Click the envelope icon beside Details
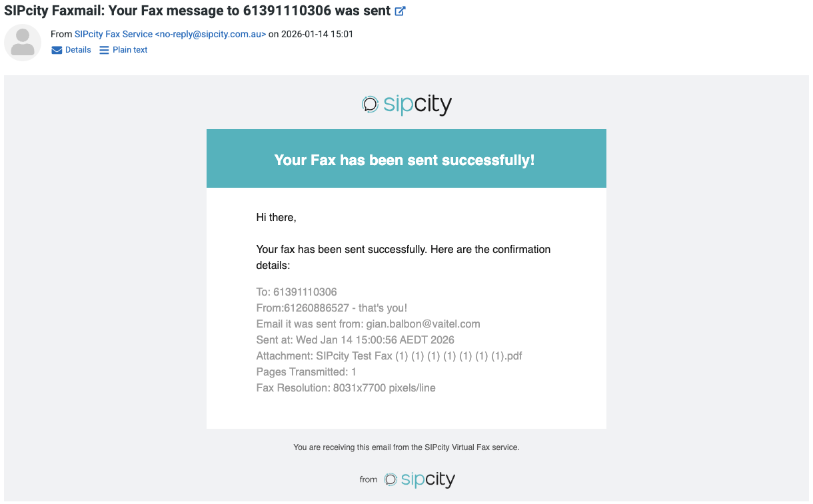Image resolution: width=813 pixels, height=504 pixels. (57, 50)
